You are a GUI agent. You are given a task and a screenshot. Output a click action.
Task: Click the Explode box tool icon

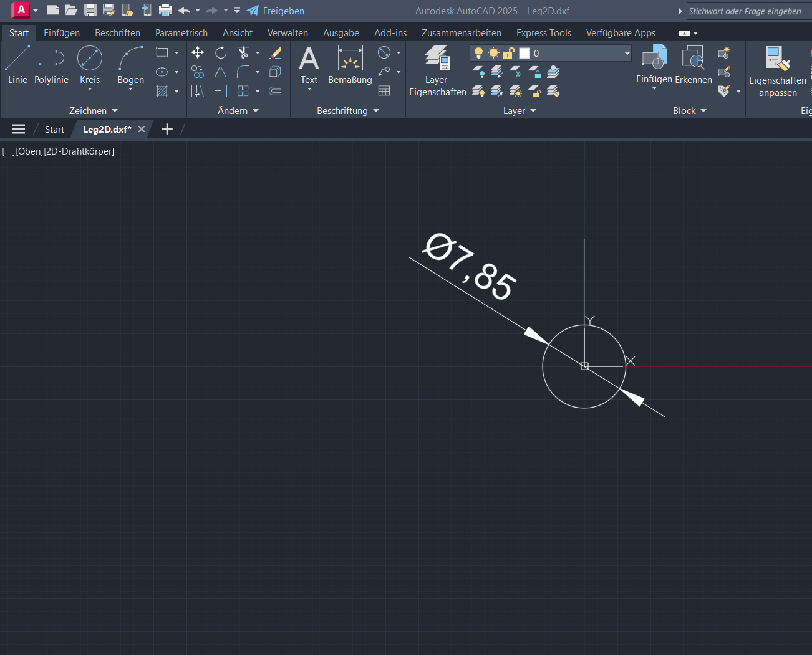click(x=275, y=72)
